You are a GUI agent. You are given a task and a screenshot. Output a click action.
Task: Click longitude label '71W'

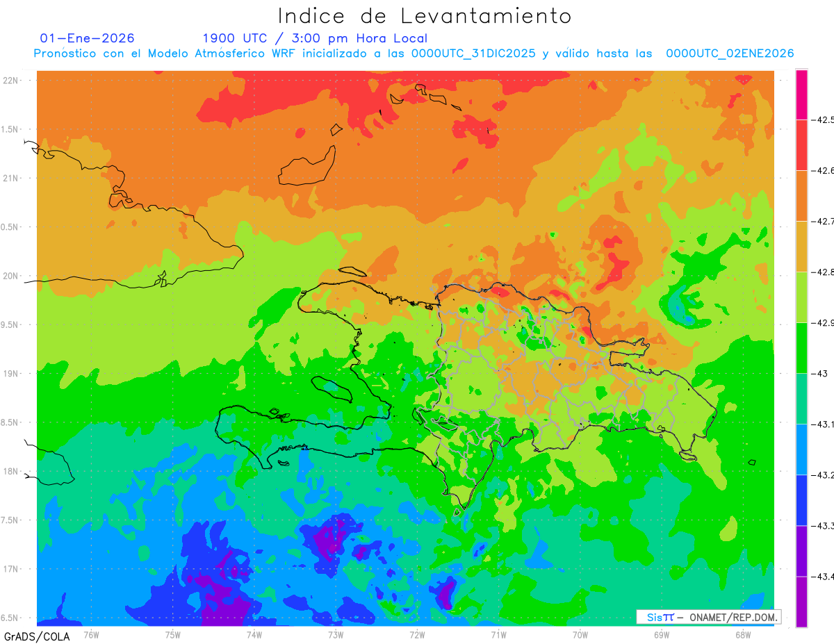pos(498,634)
